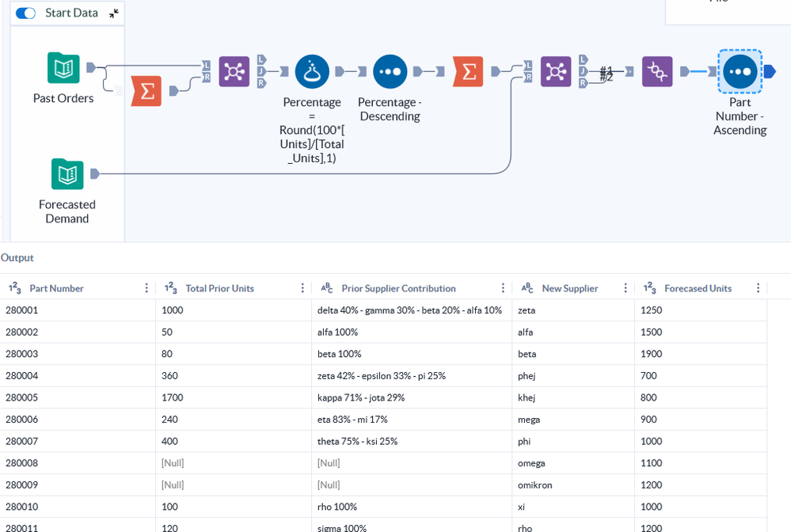Click the New Supplier column header
The height and width of the screenshot is (532, 791).
(569, 288)
